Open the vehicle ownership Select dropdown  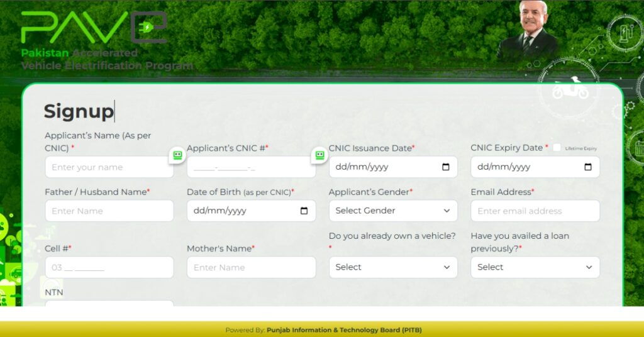coord(393,267)
